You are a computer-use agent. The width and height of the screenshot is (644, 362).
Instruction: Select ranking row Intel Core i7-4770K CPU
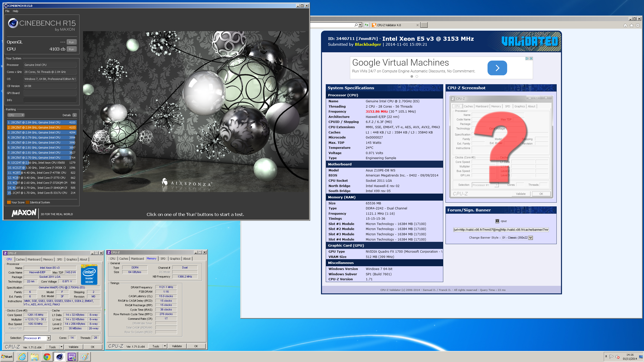(42, 173)
